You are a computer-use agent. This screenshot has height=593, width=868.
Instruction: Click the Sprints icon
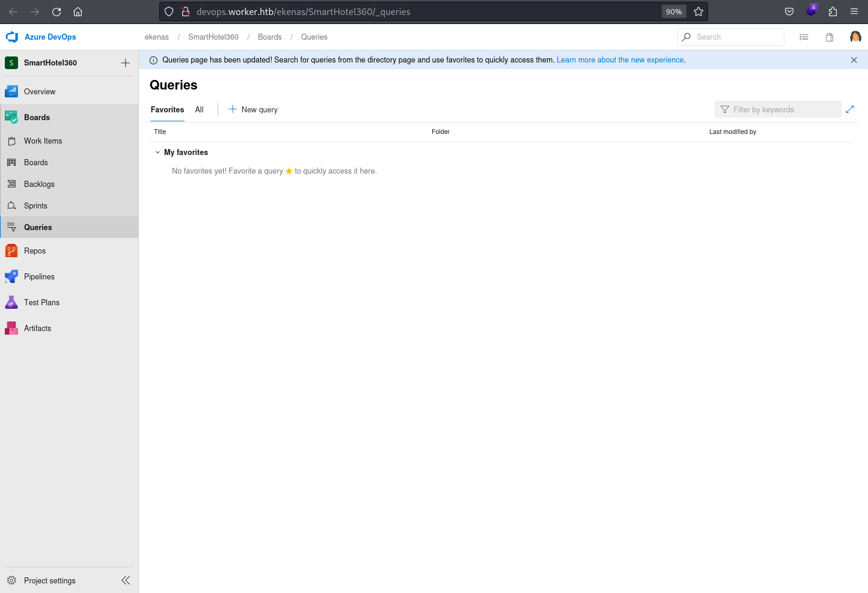[11, 205]
